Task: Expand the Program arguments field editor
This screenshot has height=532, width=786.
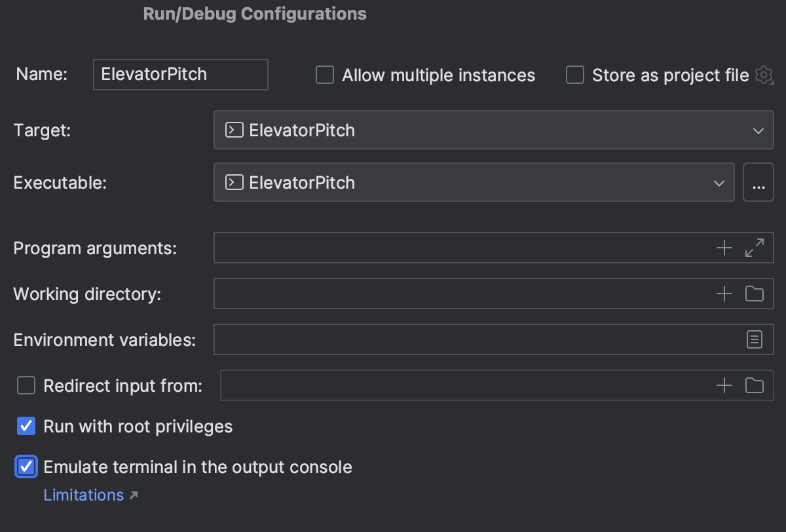Action: pyautogui.click(x=755, y=248)
